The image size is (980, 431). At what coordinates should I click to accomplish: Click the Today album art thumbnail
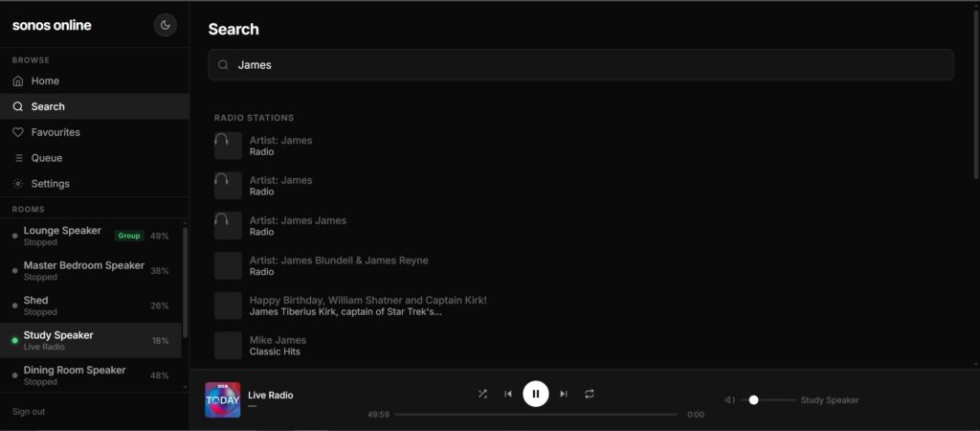click(x=222, y=399)
